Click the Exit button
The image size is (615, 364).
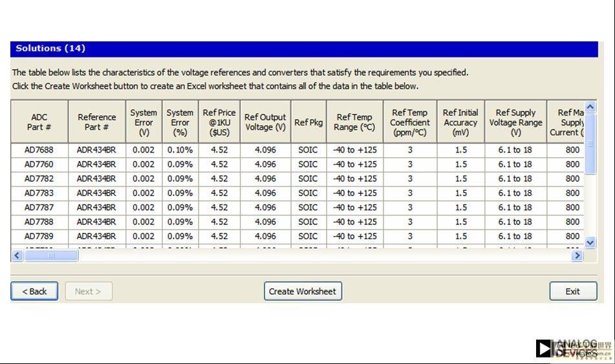click(x=573, y=291)
